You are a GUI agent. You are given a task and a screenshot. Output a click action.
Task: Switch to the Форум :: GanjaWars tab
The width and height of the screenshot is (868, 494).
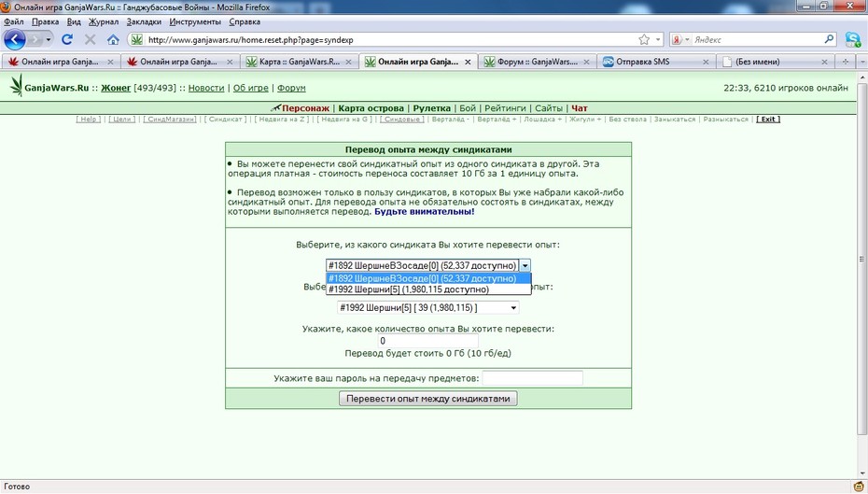(537, 62)
